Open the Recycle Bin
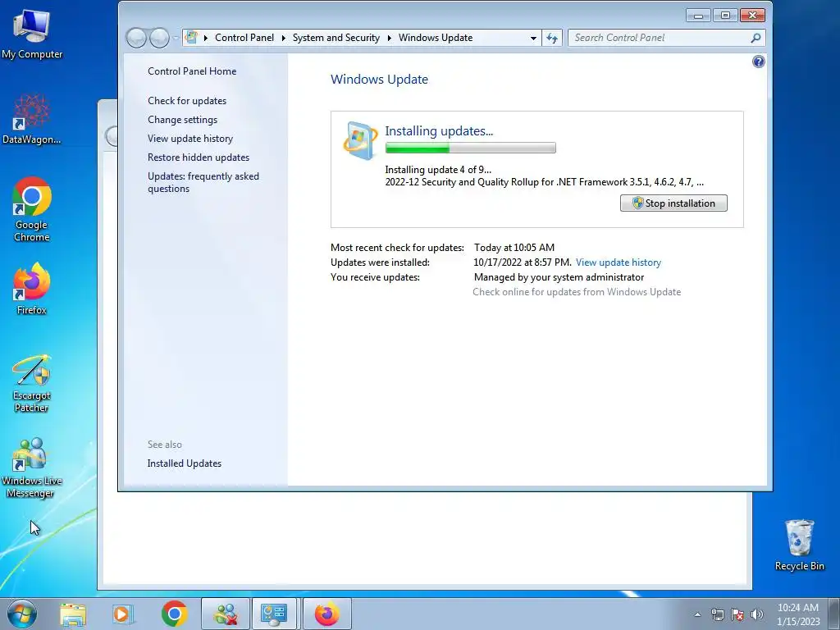 tap(799, 545)
